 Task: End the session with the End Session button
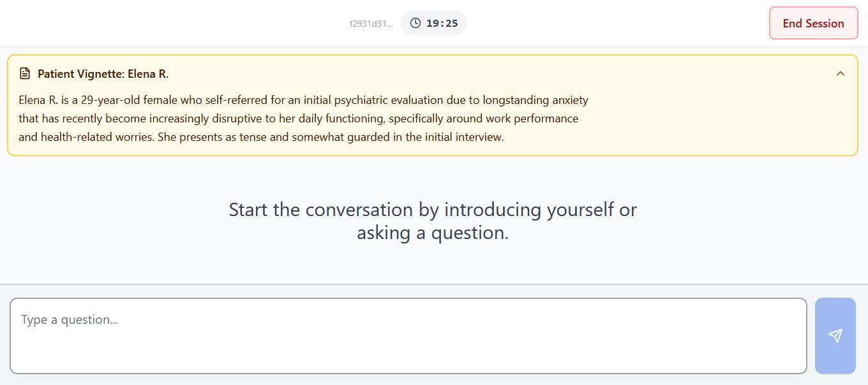pos(814,23)
